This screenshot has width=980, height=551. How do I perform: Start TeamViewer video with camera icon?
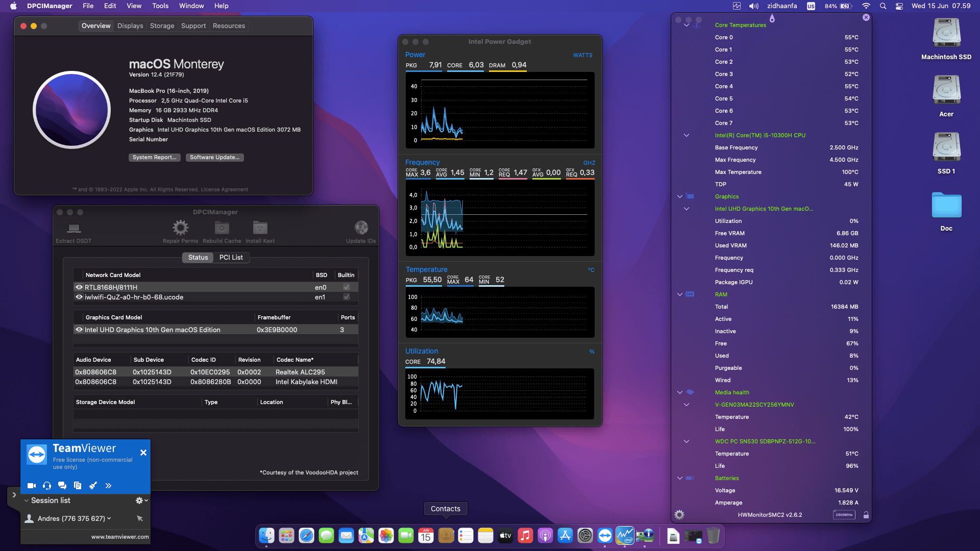[x=31, y=486]
